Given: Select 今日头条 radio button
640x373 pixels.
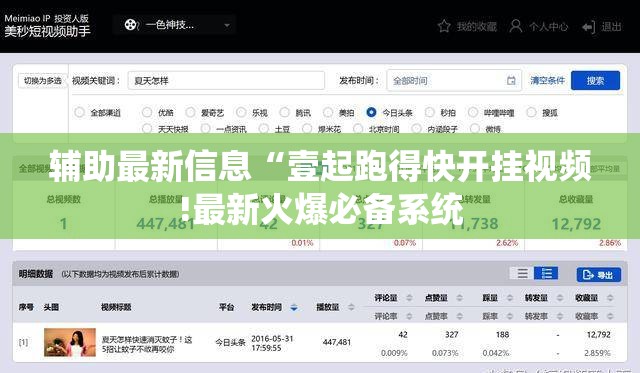Looking at the screenshot, I should pos(371,112).
